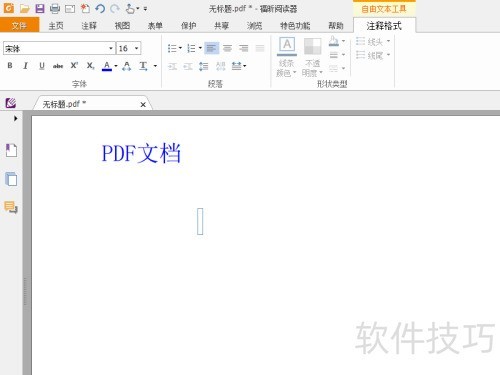The width and height of the screenshot is (500, 375).
Task: Toggle Superscript formatting
Action: point(74,66)
